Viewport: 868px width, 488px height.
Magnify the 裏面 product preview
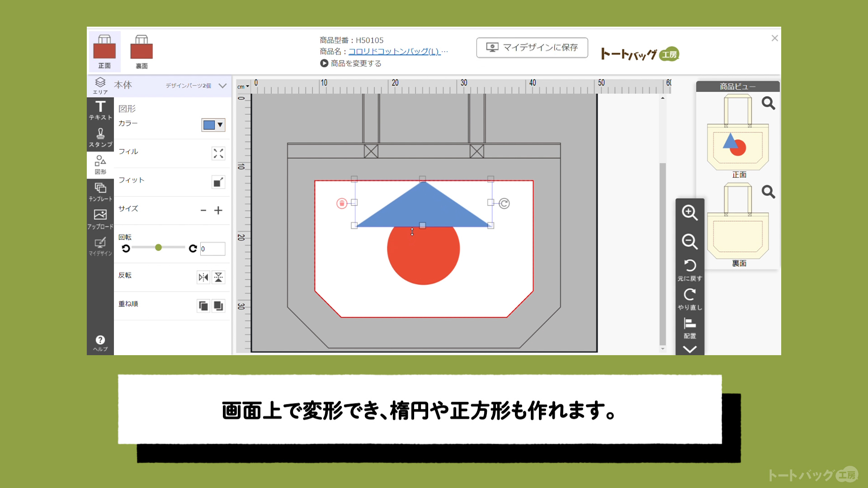pos(768,192)
